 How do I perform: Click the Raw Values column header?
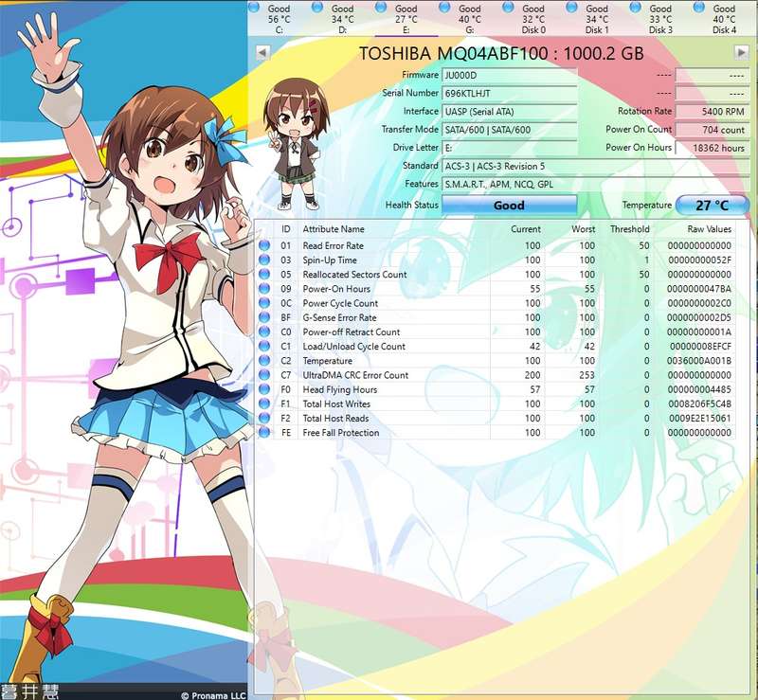click(709, 229)
